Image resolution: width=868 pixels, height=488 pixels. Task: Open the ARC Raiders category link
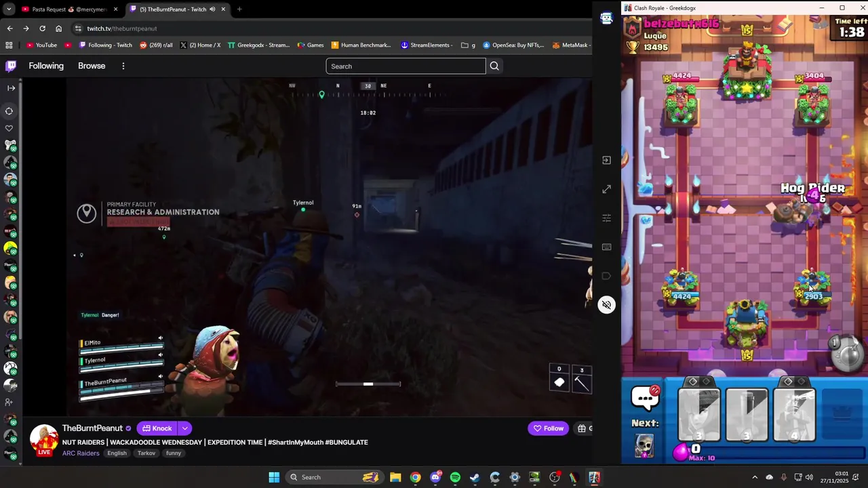pyautogui.click(x=80, y=453)
